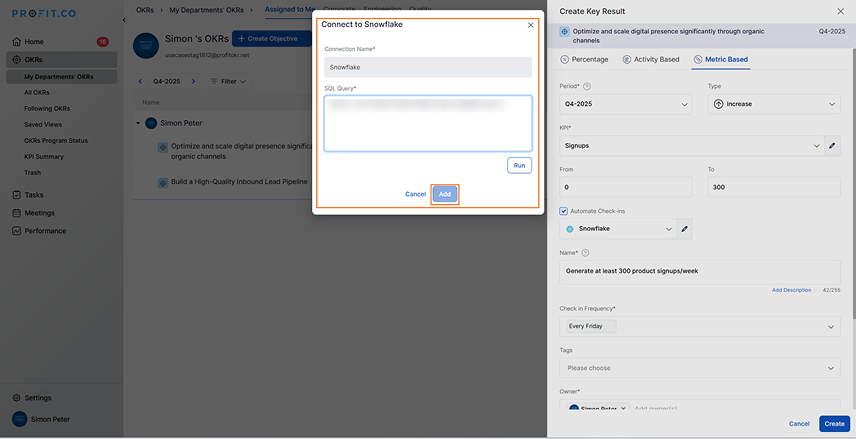Screen dimensions: 856x439
Task: Go to the next quarter arrow
Action: coord(193,81)
